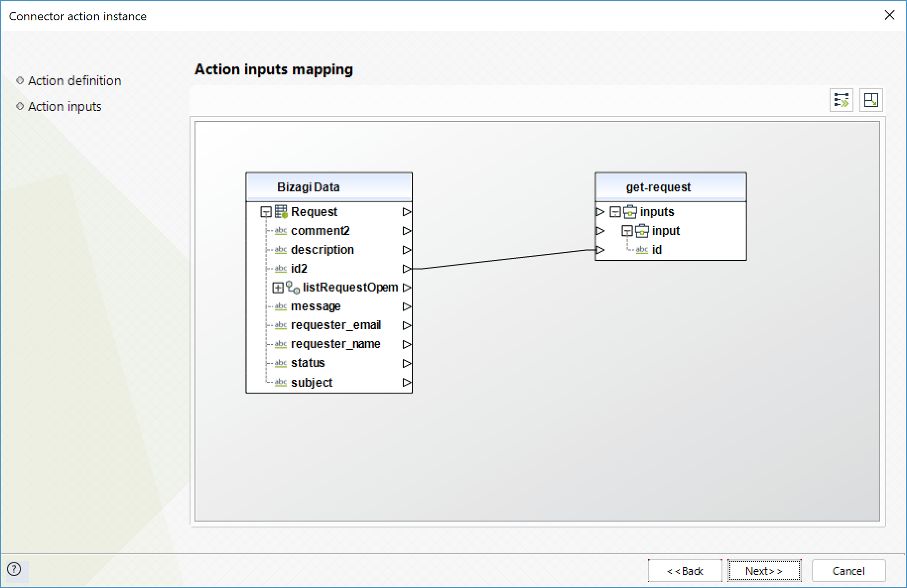Collapse the input node in get-request
Image resolution: width=907 pixels, height=588 pixels.
coord(627,232)
